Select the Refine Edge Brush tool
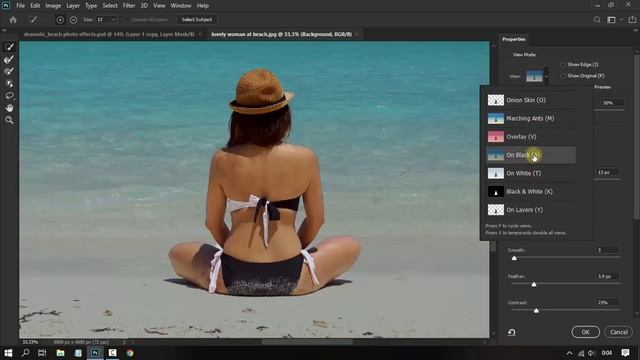This screenshot has height=360, width=640. 9,59
